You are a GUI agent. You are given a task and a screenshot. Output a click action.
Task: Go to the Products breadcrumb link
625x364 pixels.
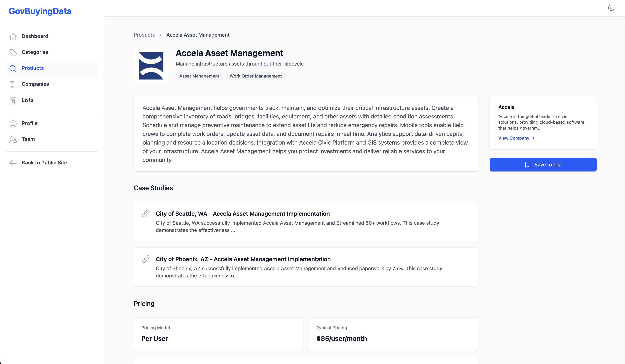[144, 35]
